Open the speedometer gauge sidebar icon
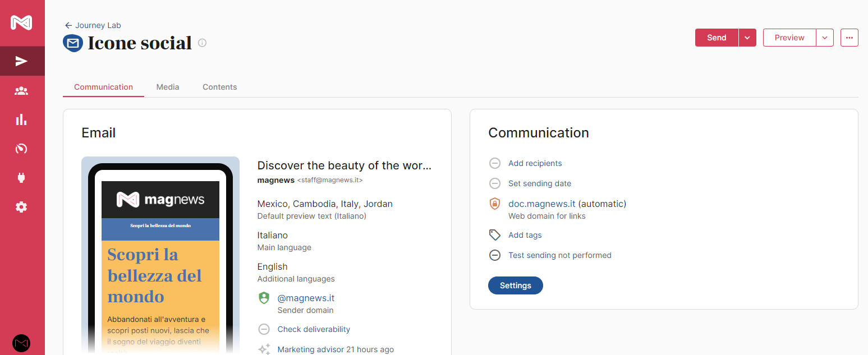The height and width of the screenshot is (355, 868). click(x=21, y=149)
